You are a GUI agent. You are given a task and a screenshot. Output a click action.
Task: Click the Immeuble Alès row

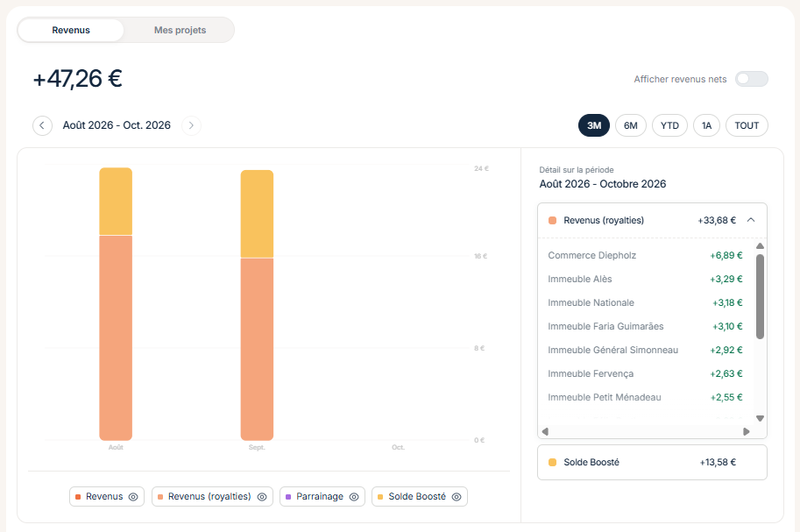pyautogui.click(x=645, y=279)
